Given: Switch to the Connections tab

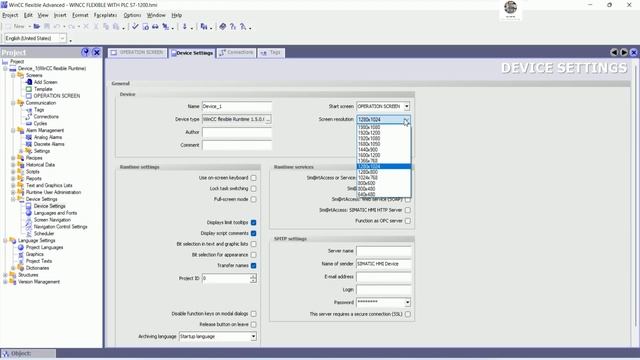Looking at the screenshot, I should point(236,53).
